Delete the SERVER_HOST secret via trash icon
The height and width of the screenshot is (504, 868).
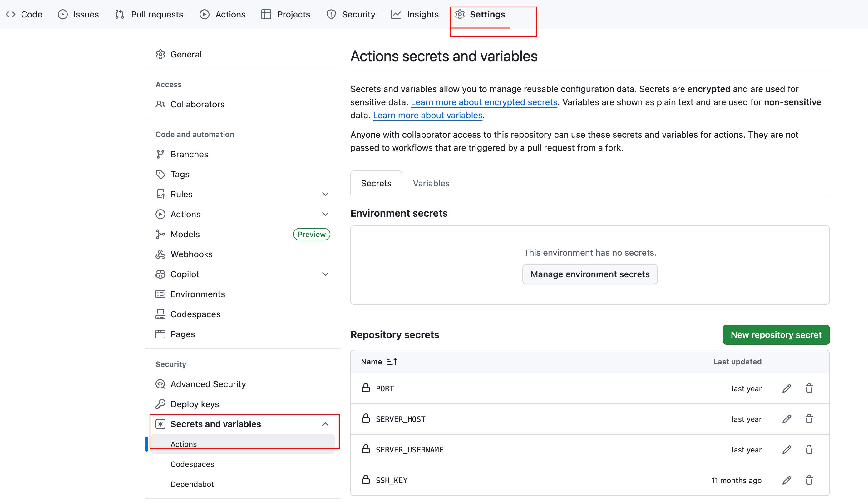pos(809,419)
